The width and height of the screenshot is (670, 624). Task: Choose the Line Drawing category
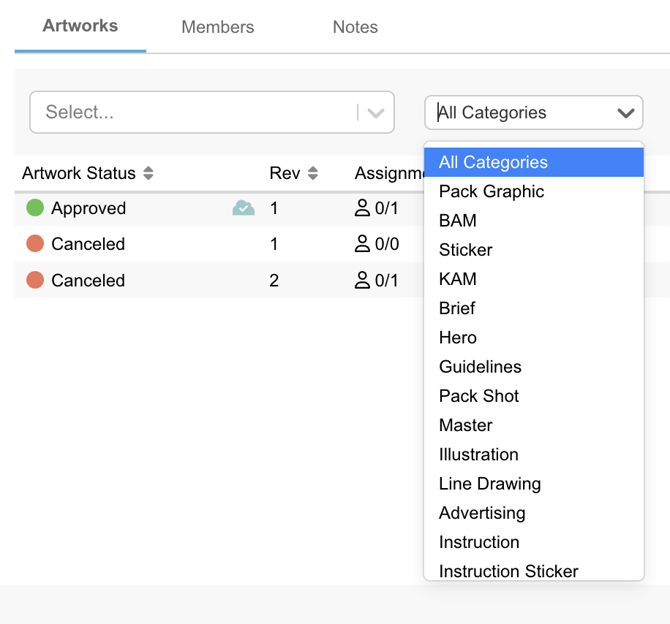click(489, 484)
